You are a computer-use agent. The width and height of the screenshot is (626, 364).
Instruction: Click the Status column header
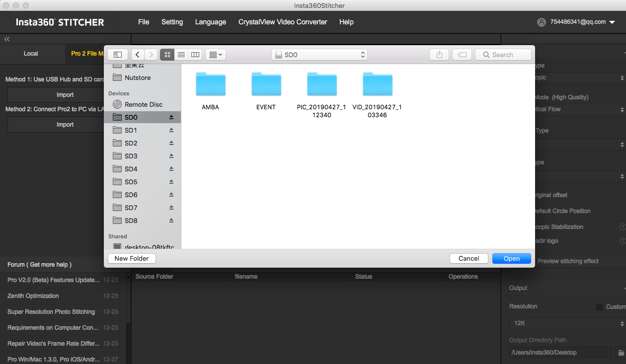tap(364, 277)
